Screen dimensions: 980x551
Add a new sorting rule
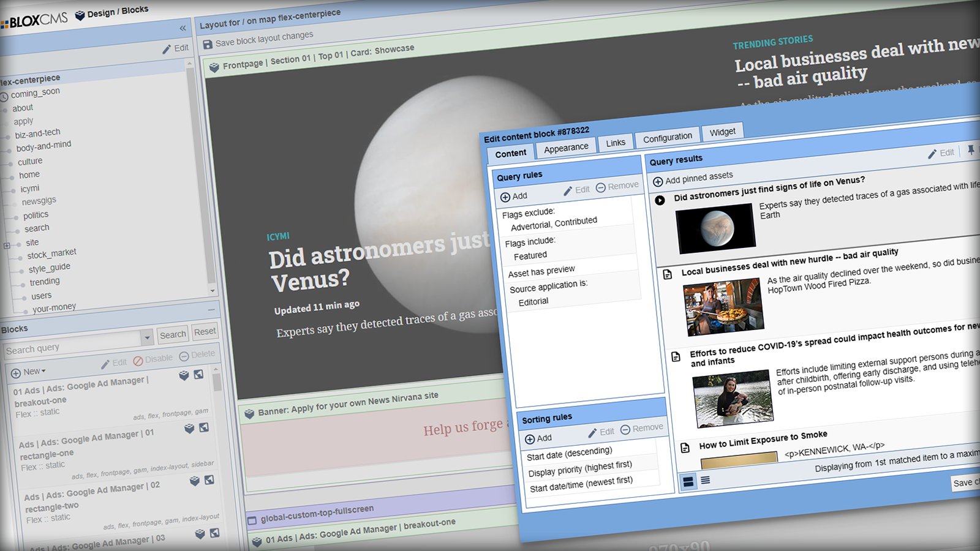pyautogui.click(x=538, y=438)
